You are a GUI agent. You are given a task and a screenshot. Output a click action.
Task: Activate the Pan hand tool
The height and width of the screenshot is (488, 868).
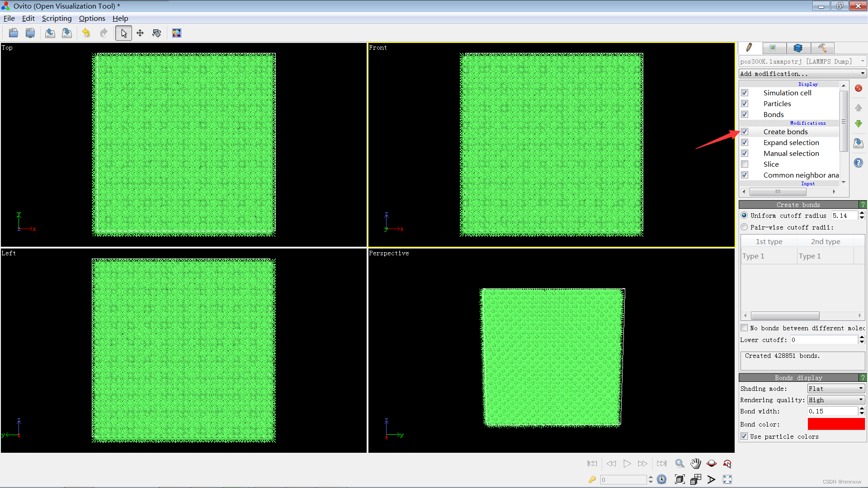695,464
